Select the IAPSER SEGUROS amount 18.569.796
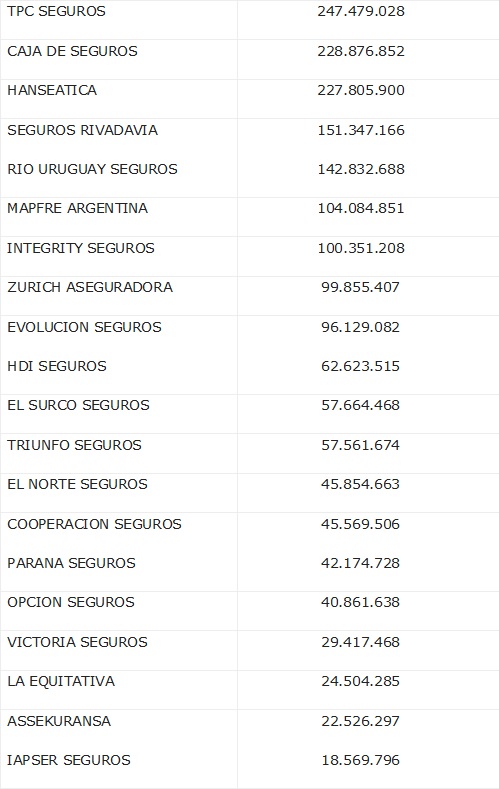 pyautogui.click(x=361, y=760)
